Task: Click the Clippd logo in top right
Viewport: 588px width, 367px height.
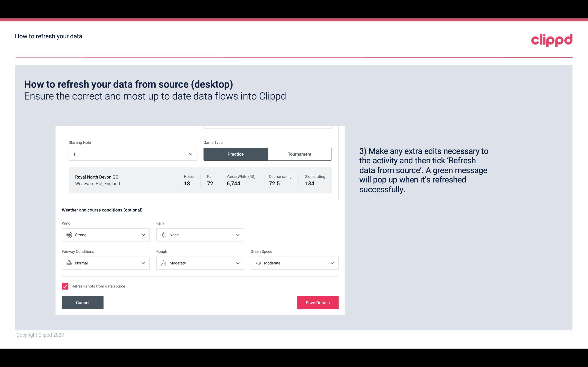Action: pyautogui.click(x=552, y=39)
